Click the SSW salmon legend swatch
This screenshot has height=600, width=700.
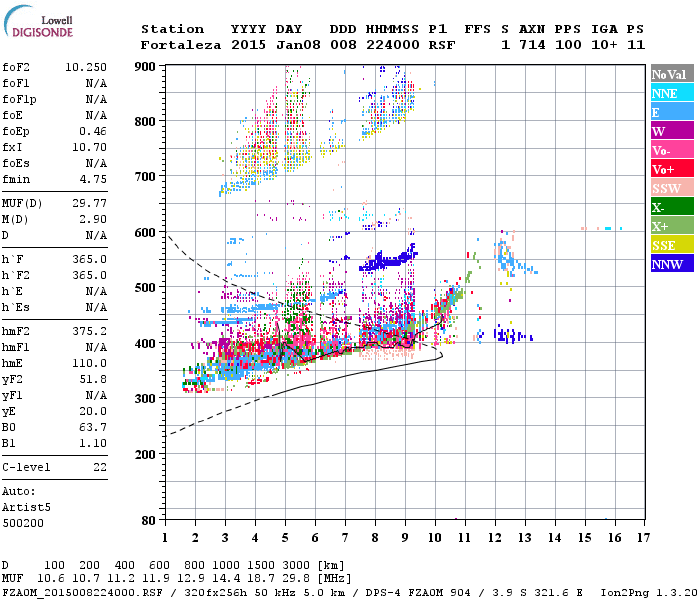coord(672,188)
